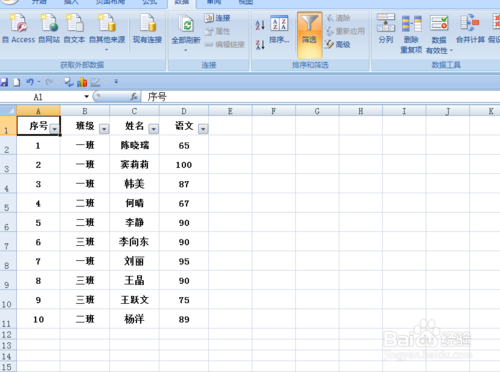Image resolution: width=500 pixels, height=372 pixels.
Task: Import data from web (自网站)
Action: (x=49, y=29)
